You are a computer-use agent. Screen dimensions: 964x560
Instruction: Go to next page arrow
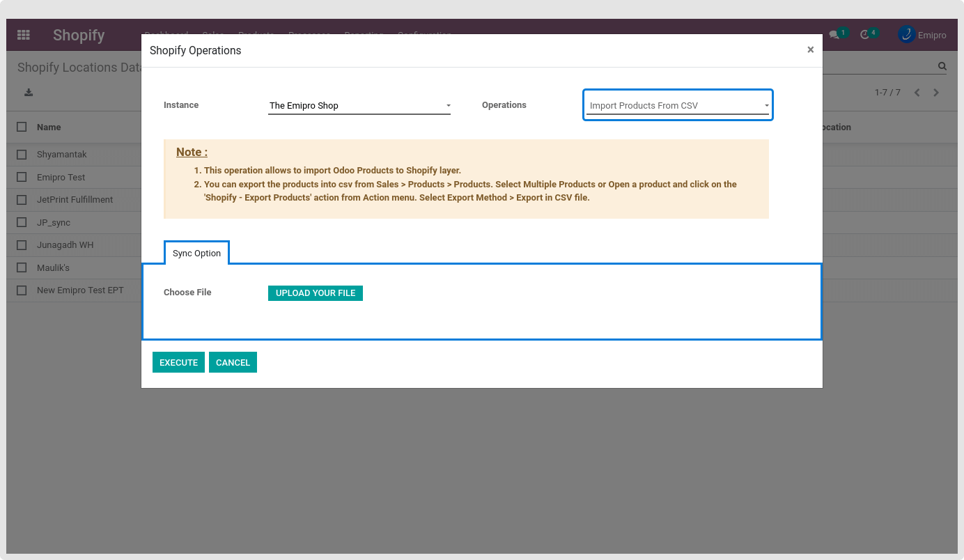(936, 93)
